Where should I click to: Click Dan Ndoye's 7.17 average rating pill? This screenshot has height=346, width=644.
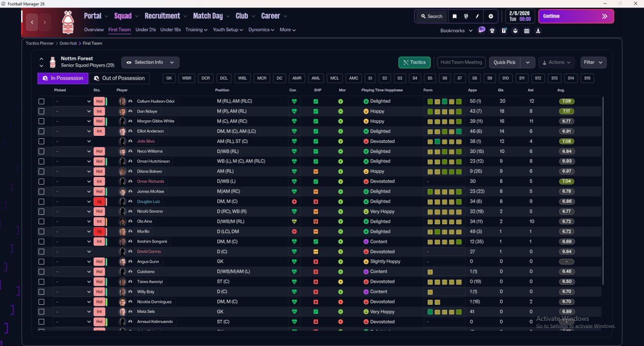(567, 111)
